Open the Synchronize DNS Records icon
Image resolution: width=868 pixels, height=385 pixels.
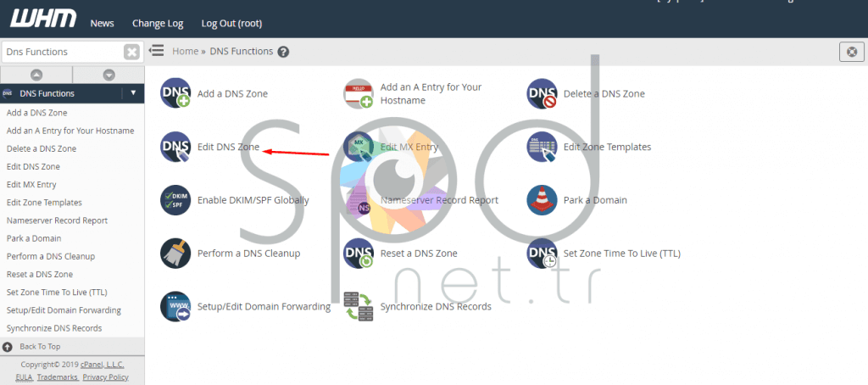coord(359,306)
